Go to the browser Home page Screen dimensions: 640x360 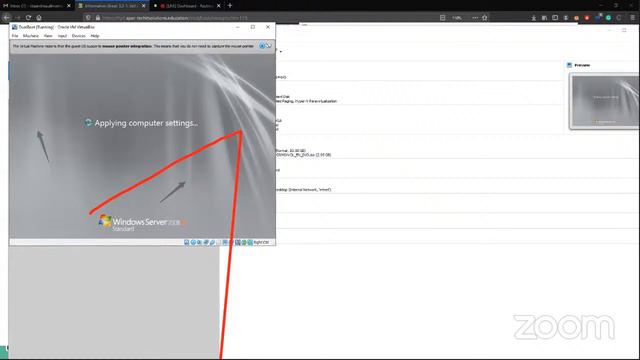[x=39, y=18]
